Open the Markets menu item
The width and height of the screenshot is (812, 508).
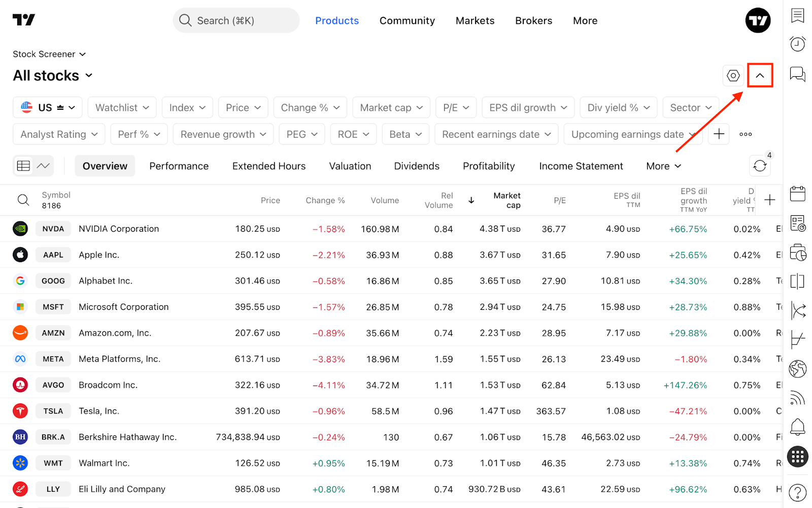[475, 20]
